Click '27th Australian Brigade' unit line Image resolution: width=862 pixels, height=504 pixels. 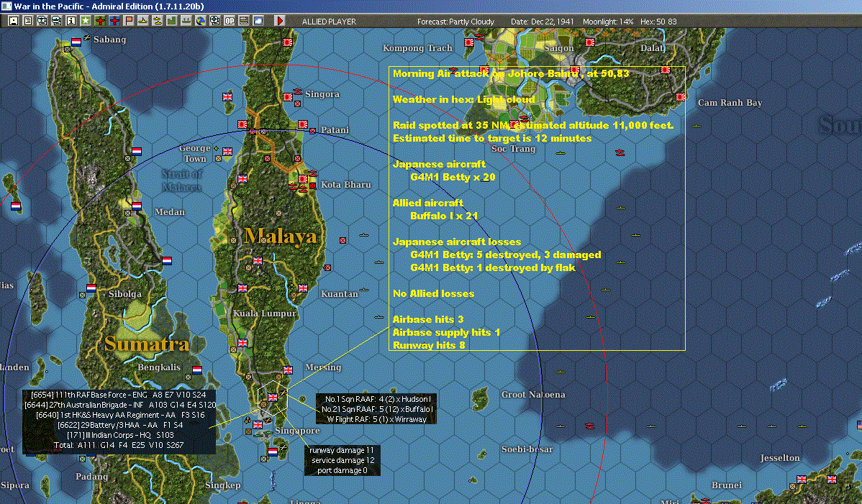pyautogui.click(x=120, y=405)
